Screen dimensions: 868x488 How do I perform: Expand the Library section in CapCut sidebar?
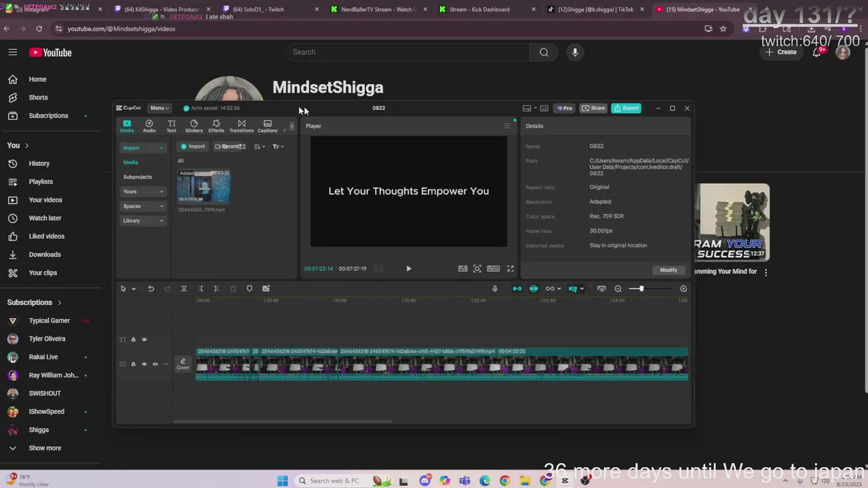pos(142,220)
